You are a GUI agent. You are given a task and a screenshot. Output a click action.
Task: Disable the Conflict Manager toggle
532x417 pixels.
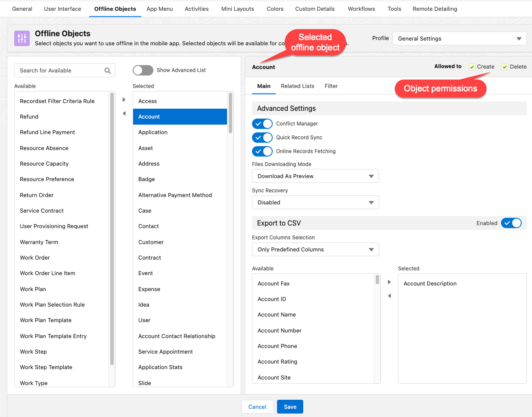(262, 123)
